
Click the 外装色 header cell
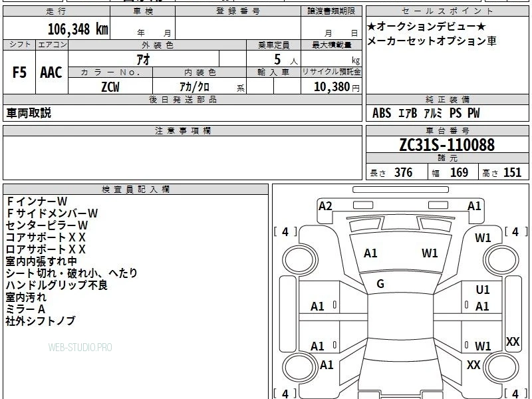(x=157, y=45)
